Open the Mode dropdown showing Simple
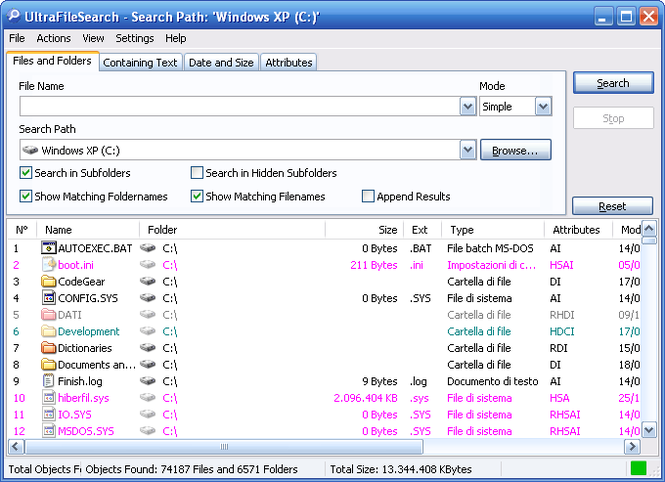Image resolution: width=665 pixels, height=482 pixels. [543, 106]
